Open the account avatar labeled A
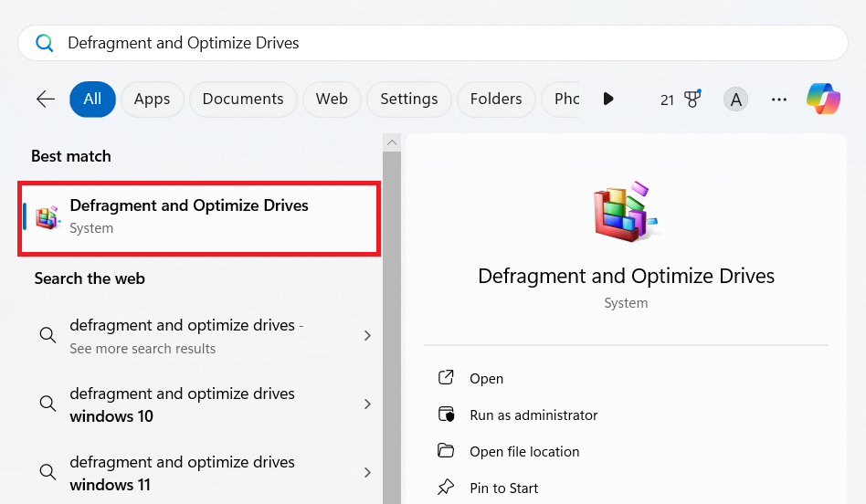The image size is (866, 504). click(735, 100)
